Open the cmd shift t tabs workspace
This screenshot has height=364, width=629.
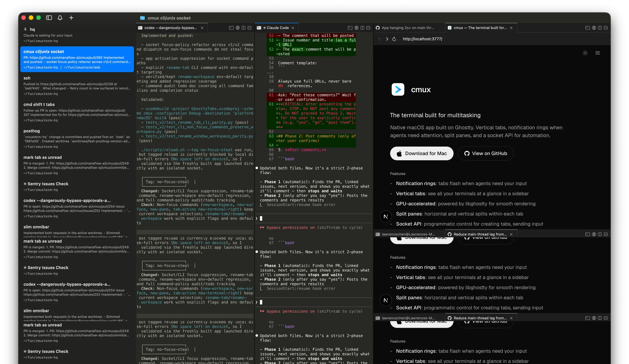[x=77, y=112]
